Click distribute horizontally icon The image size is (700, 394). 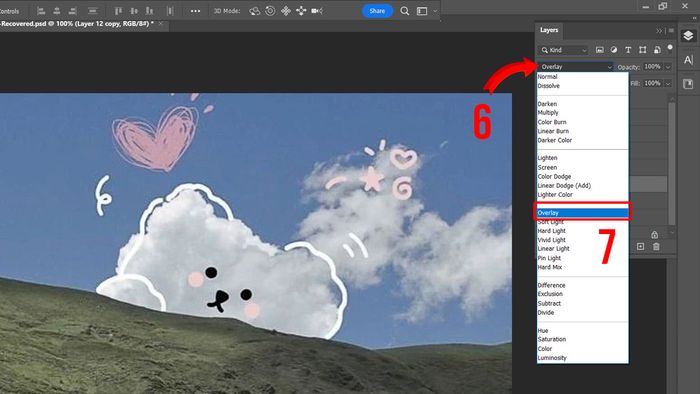pos(170,11)
